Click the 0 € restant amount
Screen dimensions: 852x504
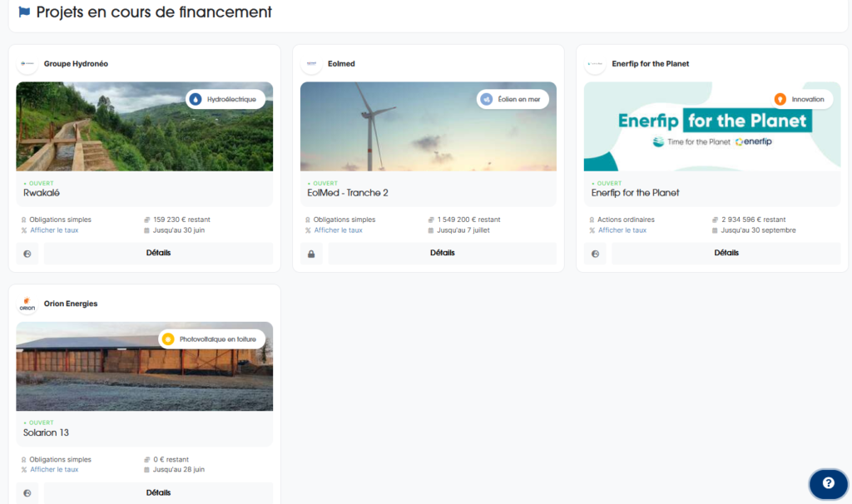tap(171, 459)
